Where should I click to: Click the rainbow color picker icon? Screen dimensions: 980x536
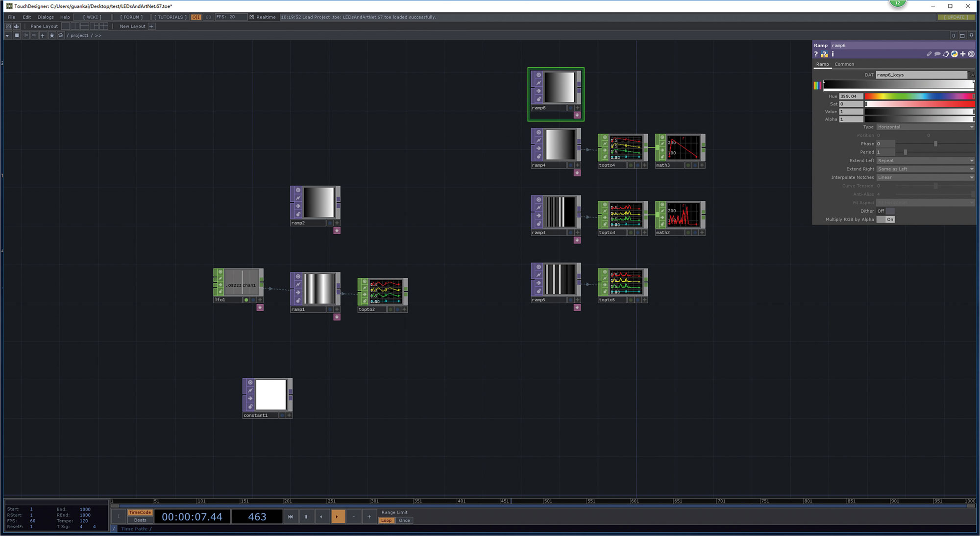pyautogui.click(x=817, y=86)
